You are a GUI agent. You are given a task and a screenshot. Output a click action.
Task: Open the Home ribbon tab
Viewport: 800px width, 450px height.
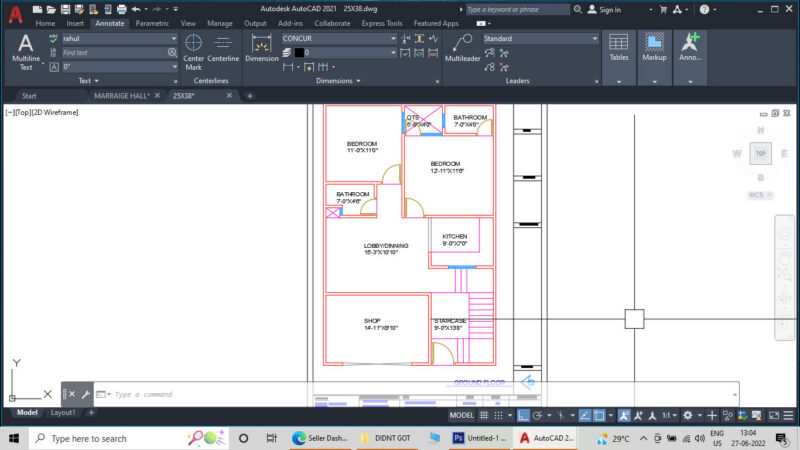pyautogui.click(x=45, y=23)
